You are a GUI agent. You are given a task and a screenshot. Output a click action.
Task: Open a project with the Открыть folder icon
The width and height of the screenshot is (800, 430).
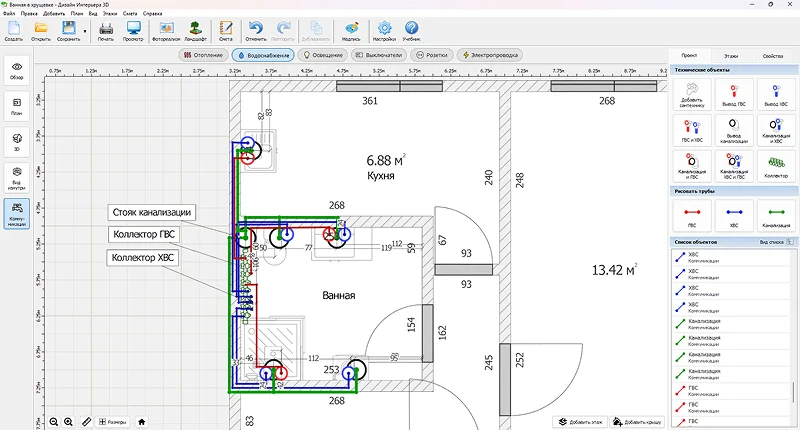41,31
